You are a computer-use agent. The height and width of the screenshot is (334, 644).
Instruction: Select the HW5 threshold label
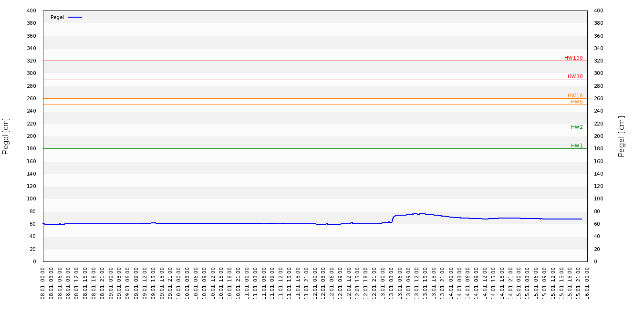[576, 102]
